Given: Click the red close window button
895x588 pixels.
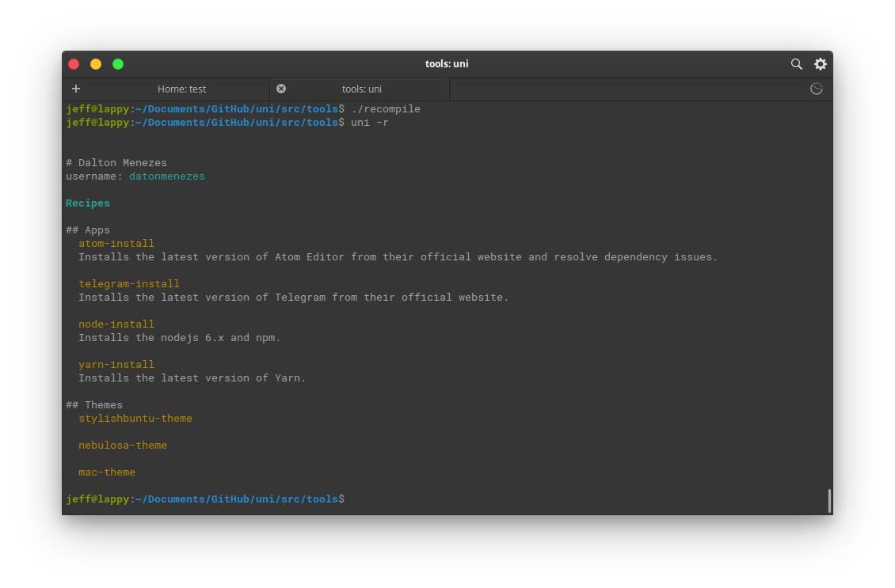Looking at the screenshot, I should point(74,64).
